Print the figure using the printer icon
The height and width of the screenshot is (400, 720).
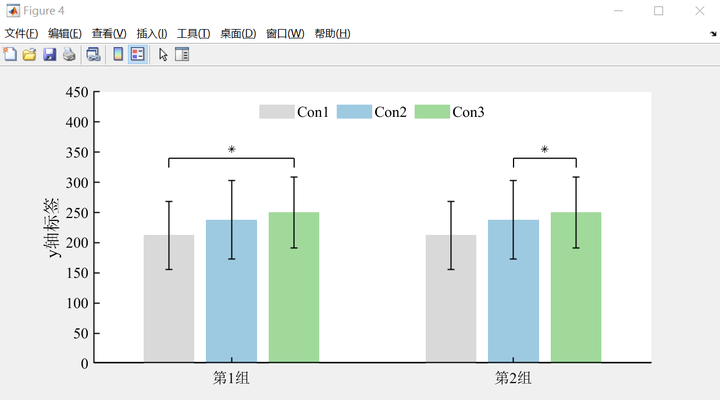click(x=68, y=54)
